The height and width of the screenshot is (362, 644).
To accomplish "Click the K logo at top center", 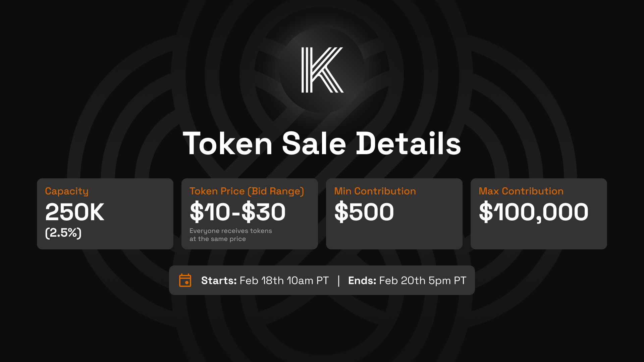I will click(x=322, y=70).
